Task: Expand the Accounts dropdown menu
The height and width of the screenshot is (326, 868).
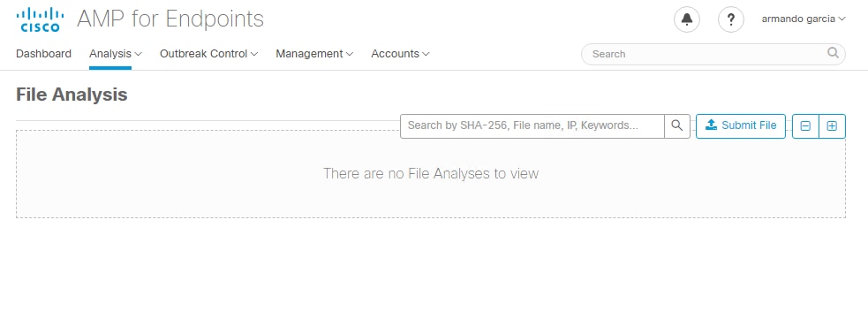Action: 400,54
